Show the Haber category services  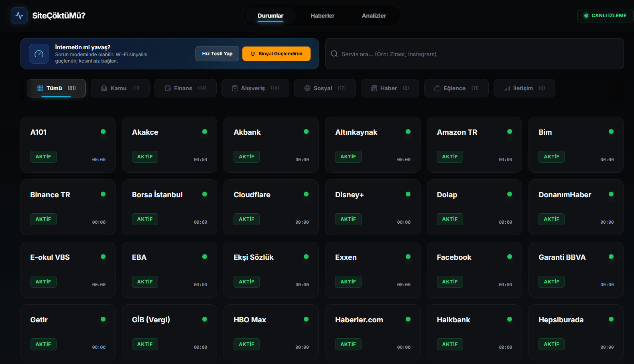[x=390, y=88]
